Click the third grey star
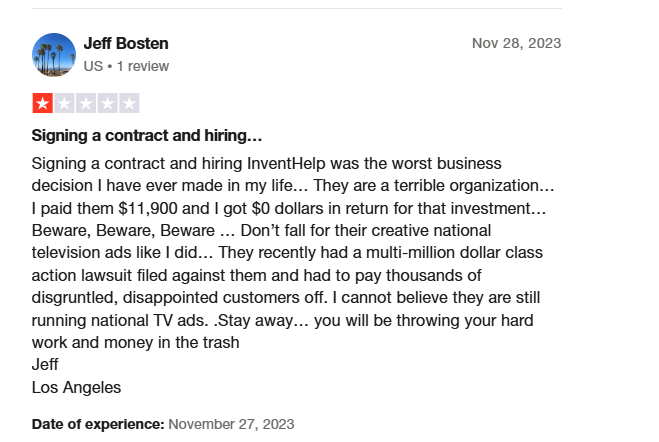This screenshot has height=442, width=659. 86,103
